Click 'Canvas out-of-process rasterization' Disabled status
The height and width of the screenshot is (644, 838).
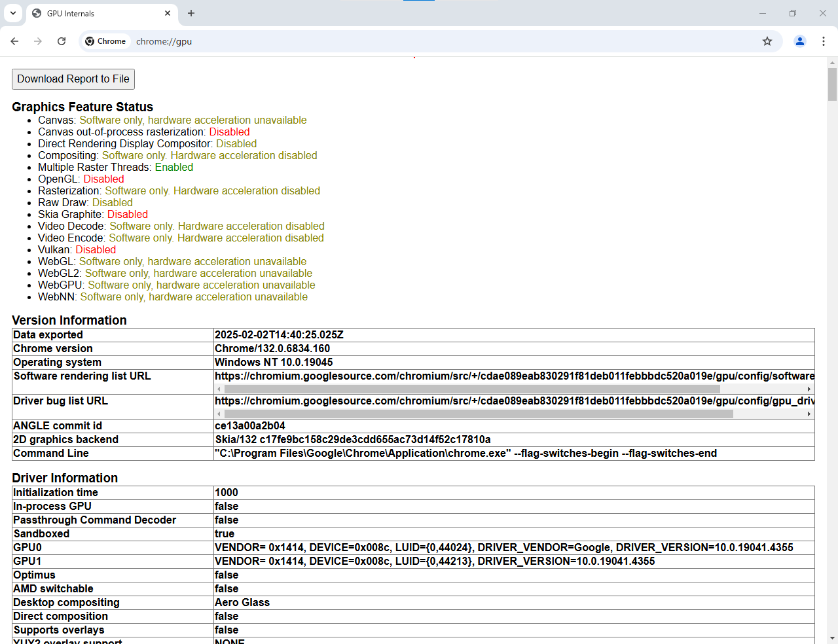(229, 132)
